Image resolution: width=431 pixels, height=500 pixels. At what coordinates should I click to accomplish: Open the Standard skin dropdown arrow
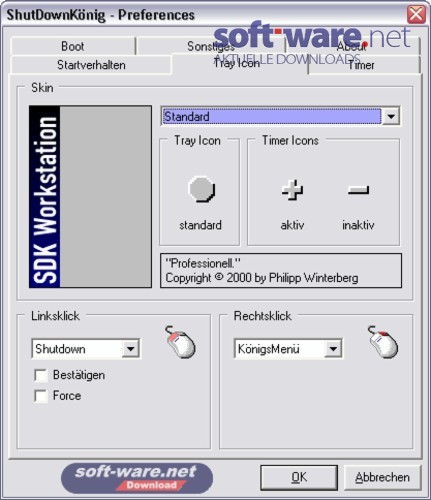coord(391,116)
